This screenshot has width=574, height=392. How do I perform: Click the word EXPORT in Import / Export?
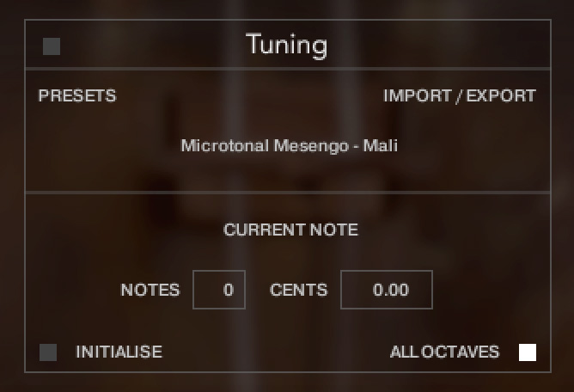(501, 96)
